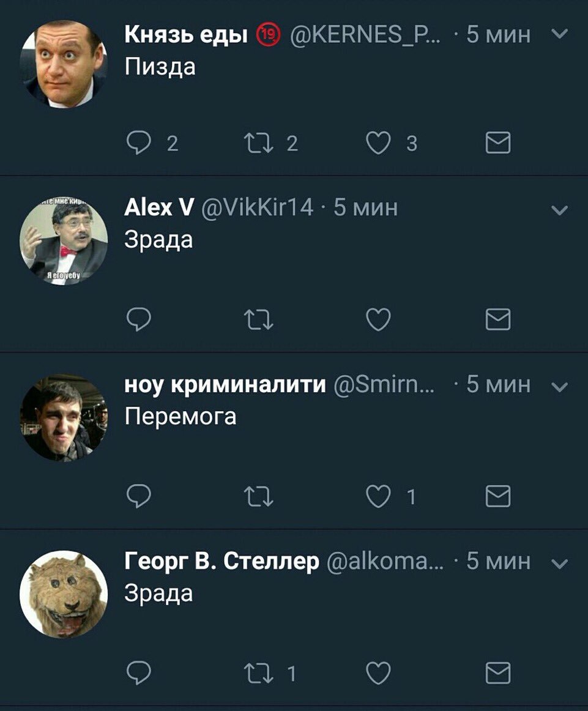Reply to the Князь еды tweet
This screenshot has height=711, width=588.
138,143
